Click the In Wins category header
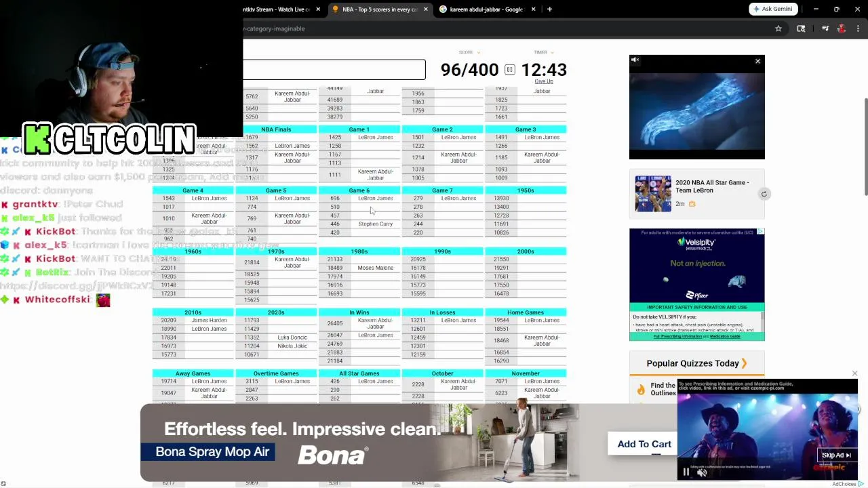 point(359,312)
